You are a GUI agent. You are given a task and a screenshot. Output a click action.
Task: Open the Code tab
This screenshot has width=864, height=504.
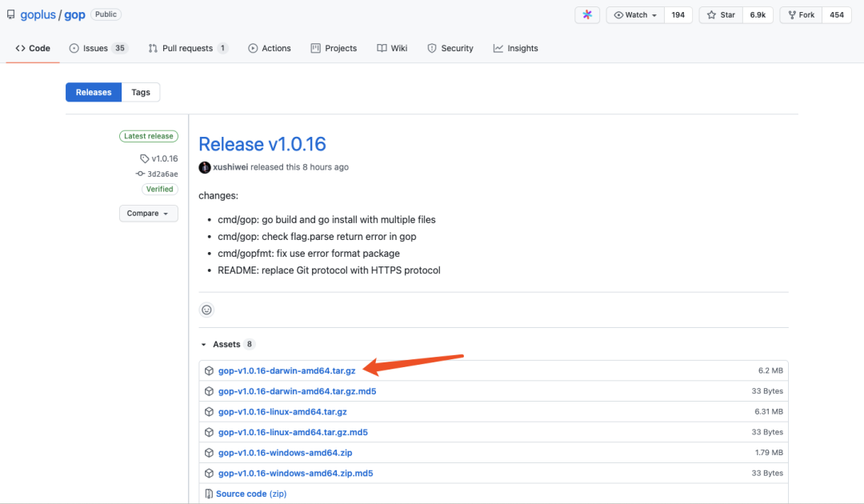coord(33,49)
